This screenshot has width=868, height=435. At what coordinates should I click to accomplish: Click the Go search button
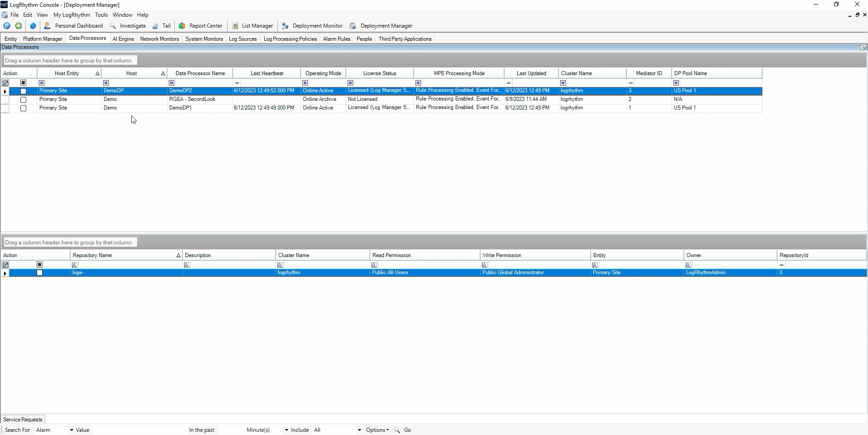click(407, 430)
